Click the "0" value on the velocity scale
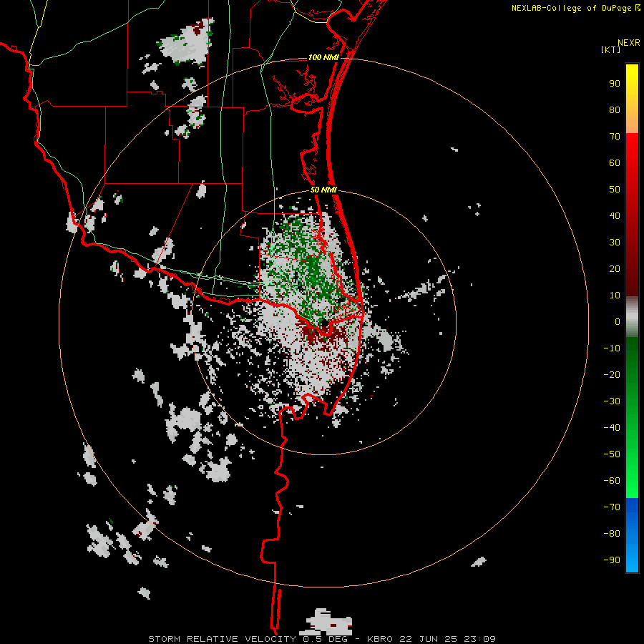Image resolution: width=644 pixels, height=644 pixels. pyautogui.click(x=618, y=321)
